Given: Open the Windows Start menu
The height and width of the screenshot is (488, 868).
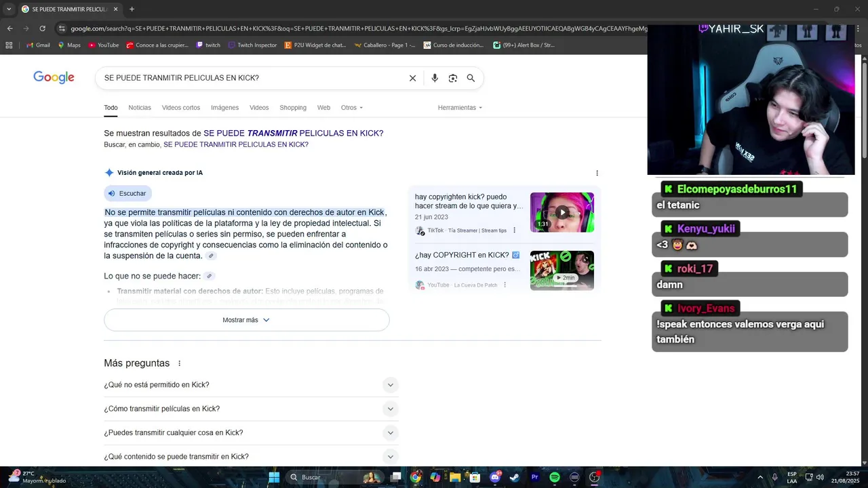Looking at the screenshot, I should [274, 477].
